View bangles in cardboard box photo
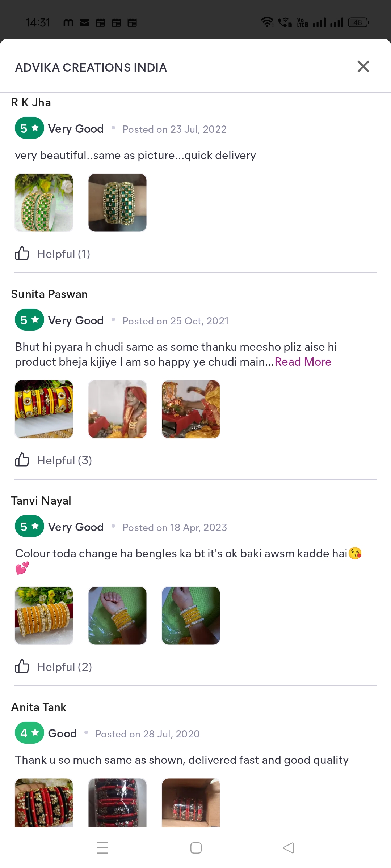Screen dimensions: 391x868 point(191,803)
